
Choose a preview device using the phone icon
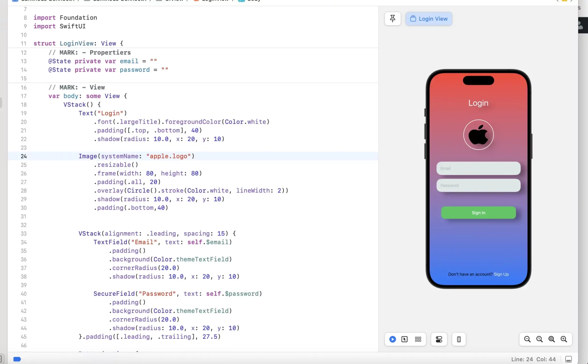459,339
